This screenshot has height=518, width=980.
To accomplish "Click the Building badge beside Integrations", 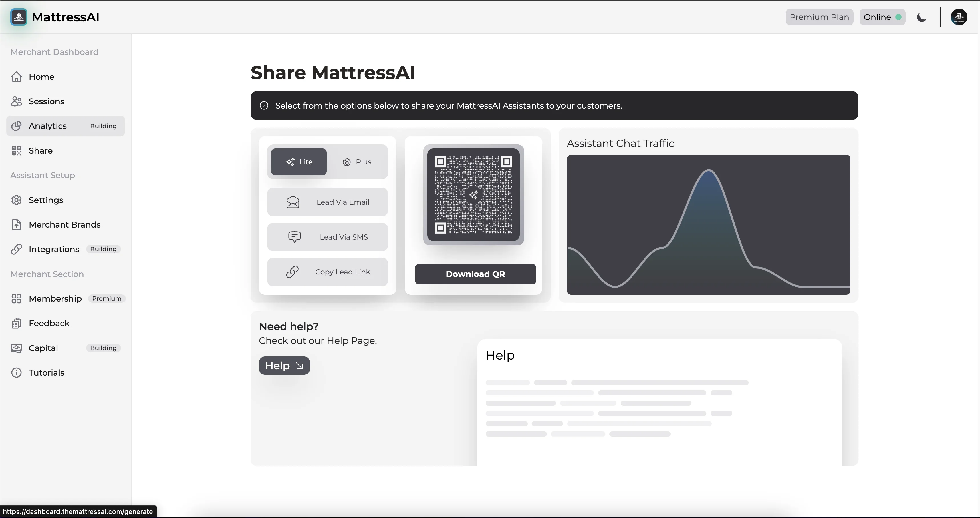I will pyautogui.click(x=103, y=249).
